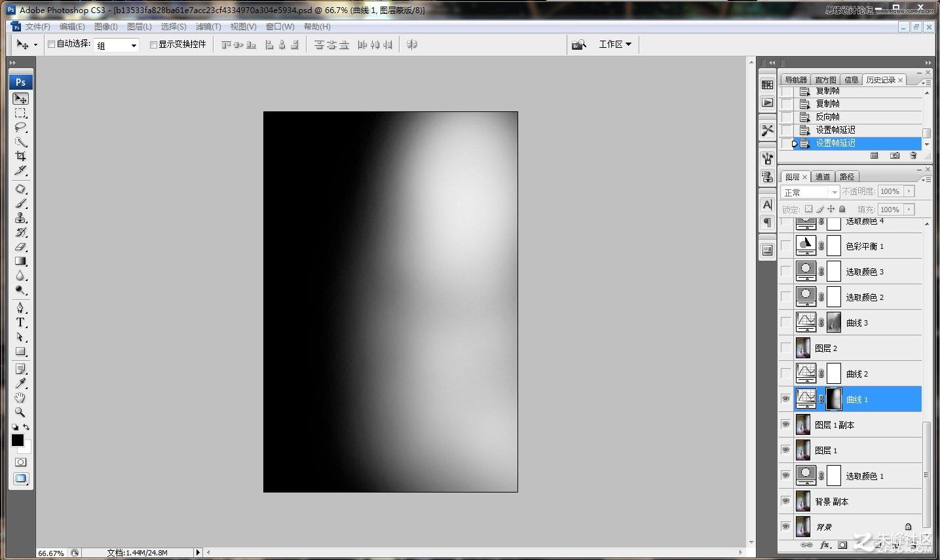This screenshot has height=560, width=940.
Task: Switch to the 通道 tab
Action: pos(823,177)
